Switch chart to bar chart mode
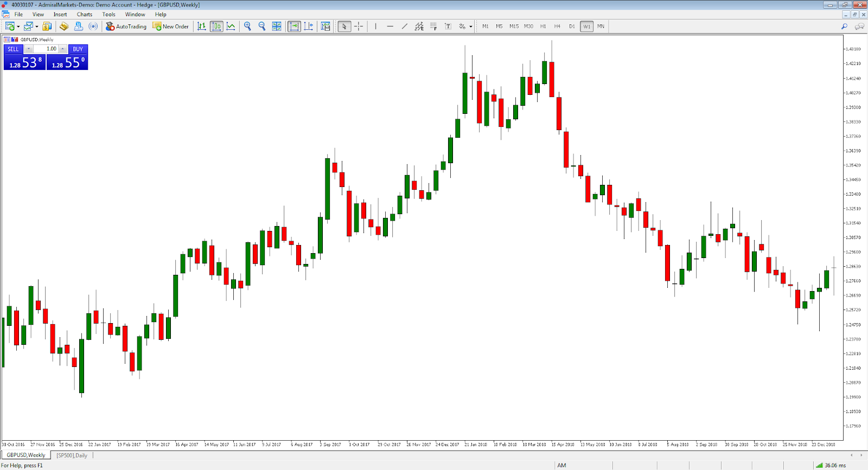The image size is (868, 470). pyautogui.click(x=202, y=26)
